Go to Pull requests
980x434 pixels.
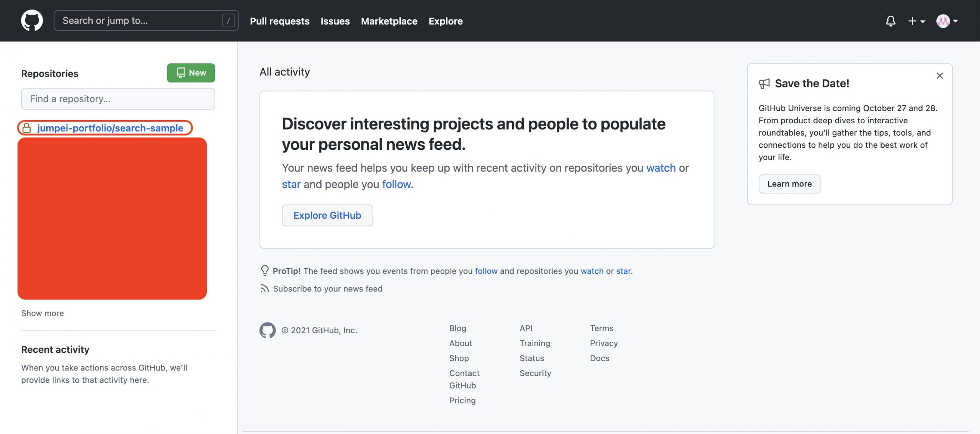279,21
